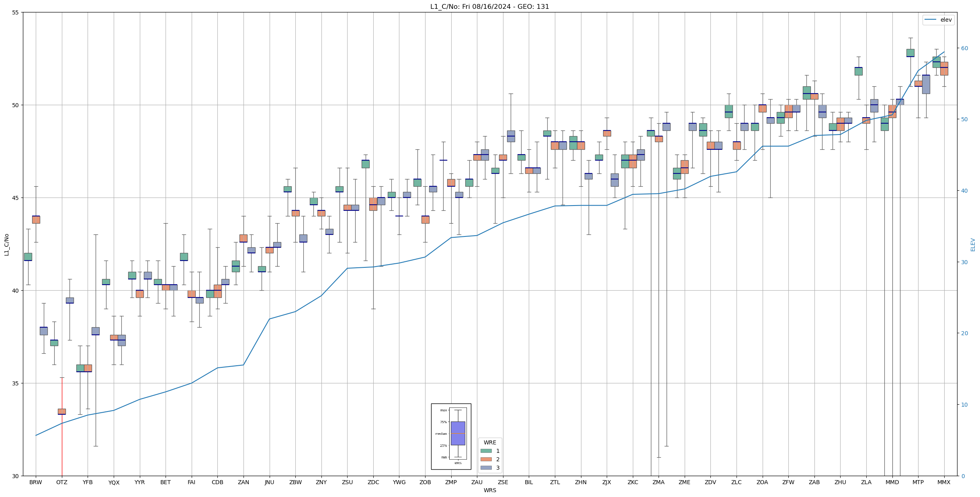Click the 55 tick on left axis
Screen dimensions: 980x497
[16, 12]
